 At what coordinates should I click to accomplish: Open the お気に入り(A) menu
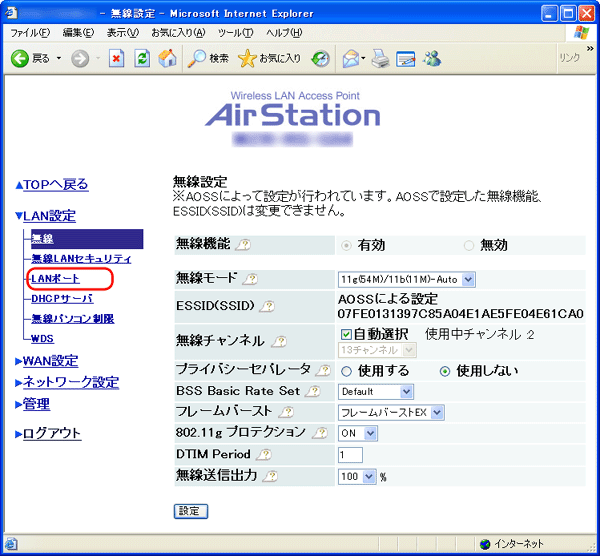point(178,33)
